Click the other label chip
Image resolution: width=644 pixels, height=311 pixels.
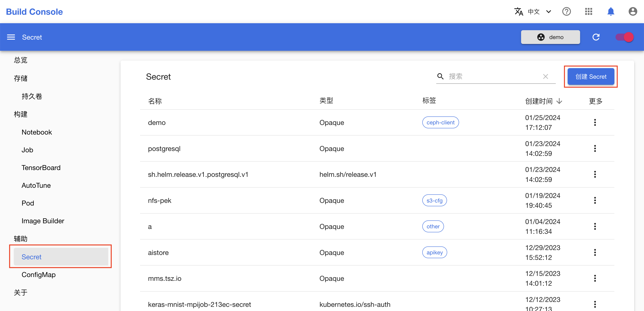433,226
